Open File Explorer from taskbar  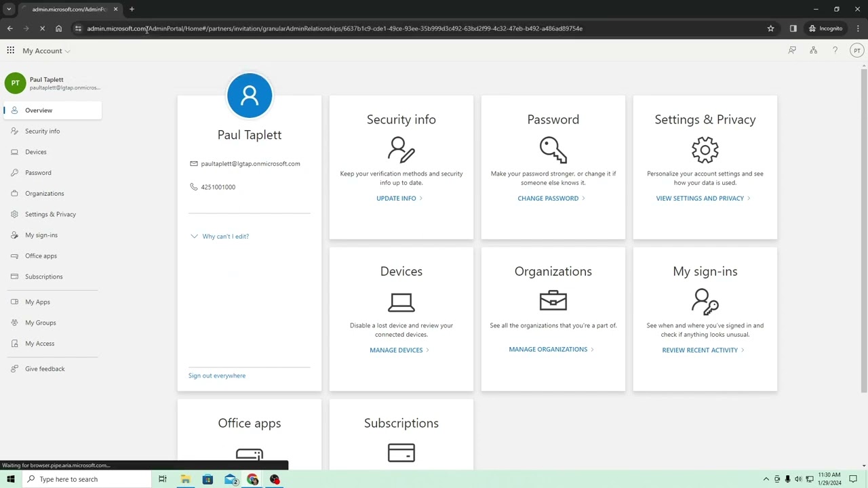pyautogui.click(x=185, y=479)
